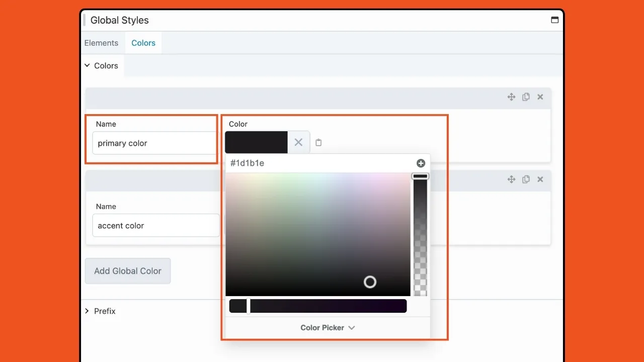
Task: Open the Color Picker mode dropdown
Action: 328,328
